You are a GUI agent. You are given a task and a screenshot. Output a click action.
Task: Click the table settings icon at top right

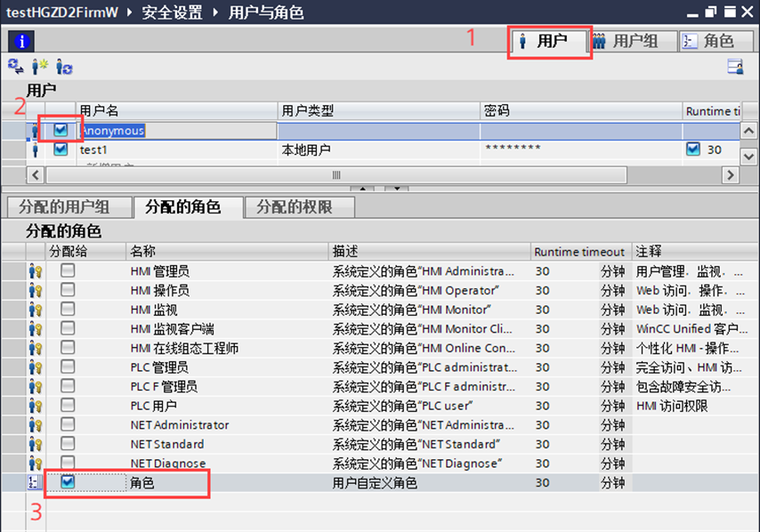[x=734, y=67]
